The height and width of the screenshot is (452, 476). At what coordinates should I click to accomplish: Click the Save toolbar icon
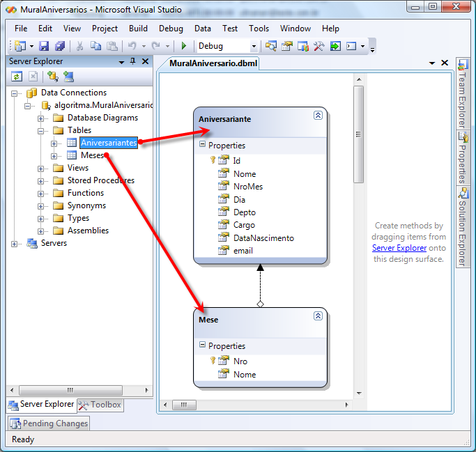click(x=44, y=46)
